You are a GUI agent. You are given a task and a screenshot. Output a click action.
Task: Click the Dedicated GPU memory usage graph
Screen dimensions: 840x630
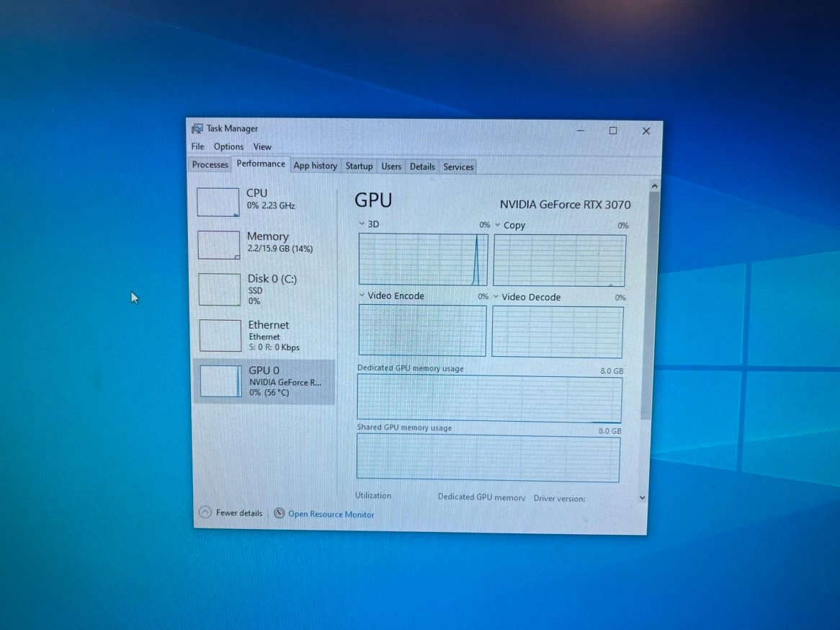[490, 399]
